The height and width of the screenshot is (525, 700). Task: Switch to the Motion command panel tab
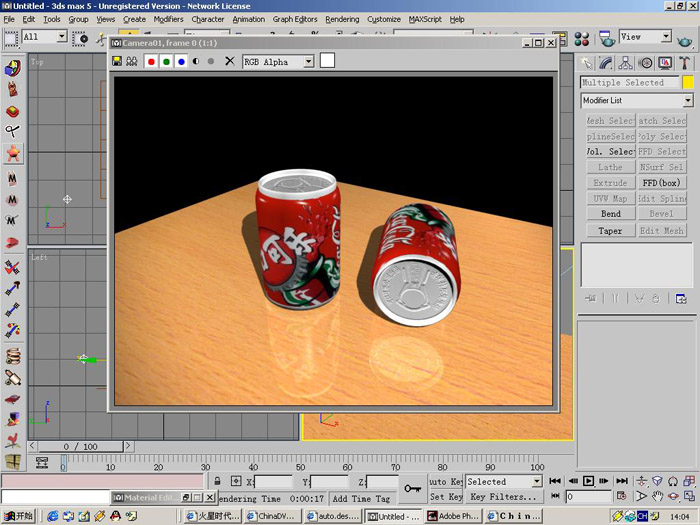[x=646, y=63]
